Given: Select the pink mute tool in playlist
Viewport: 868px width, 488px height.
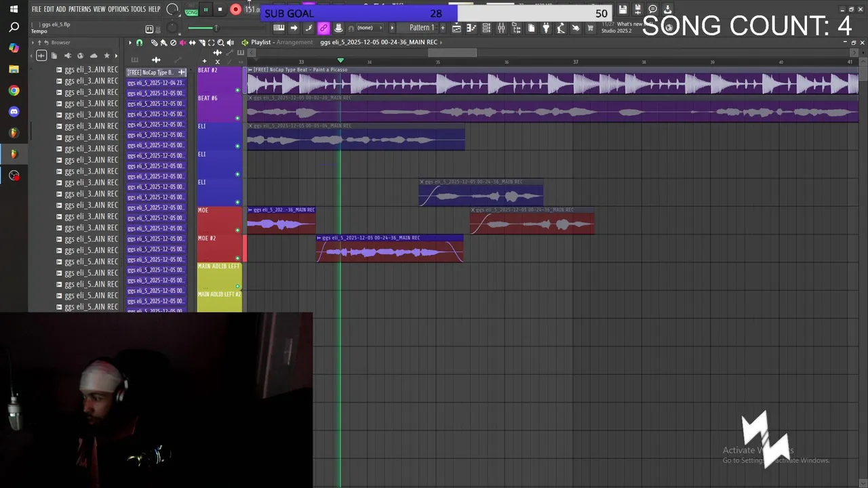Looking at the screenshot, I should tap(182, 43).
